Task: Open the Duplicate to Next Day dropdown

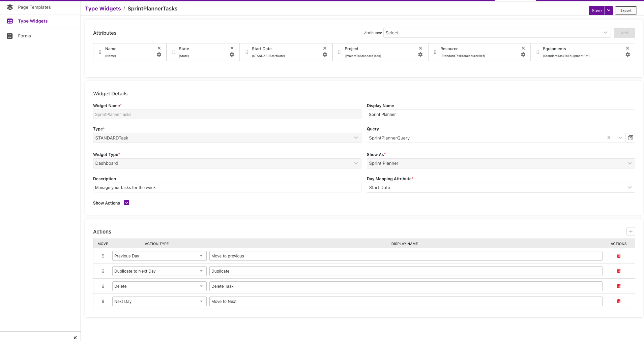Action: click(x=159, y=271)
